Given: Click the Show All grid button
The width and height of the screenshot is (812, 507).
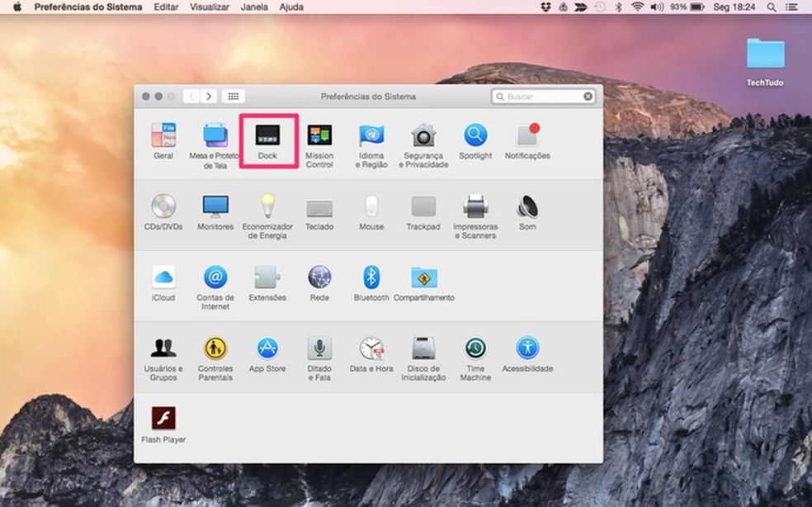Looking at the screenshot, I should point(234,97).
